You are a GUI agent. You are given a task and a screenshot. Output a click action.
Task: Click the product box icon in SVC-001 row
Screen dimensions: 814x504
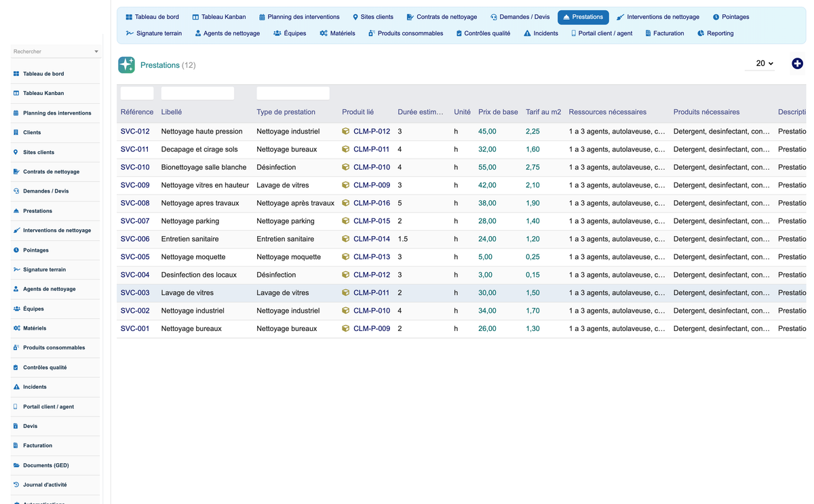pyautogui.click(x=345, y=328)
